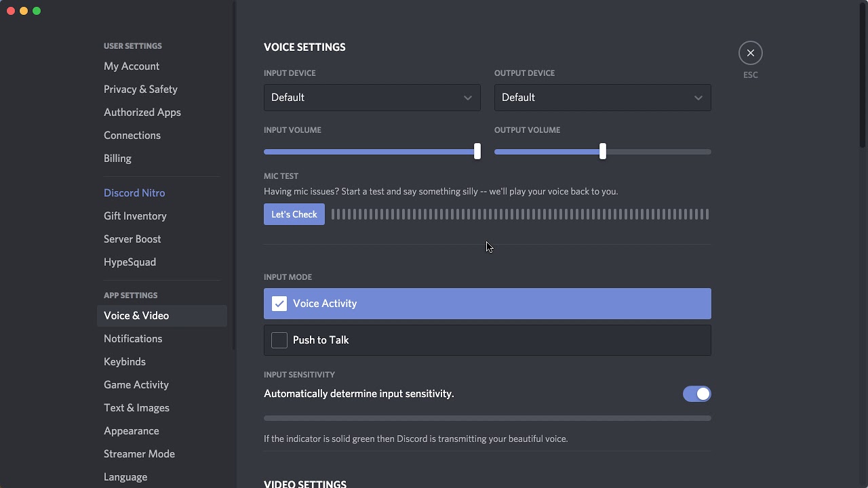The image size is (868, 488).
Task: Click the input sensitivity indicator bar
Action: [x=487, y=418]
